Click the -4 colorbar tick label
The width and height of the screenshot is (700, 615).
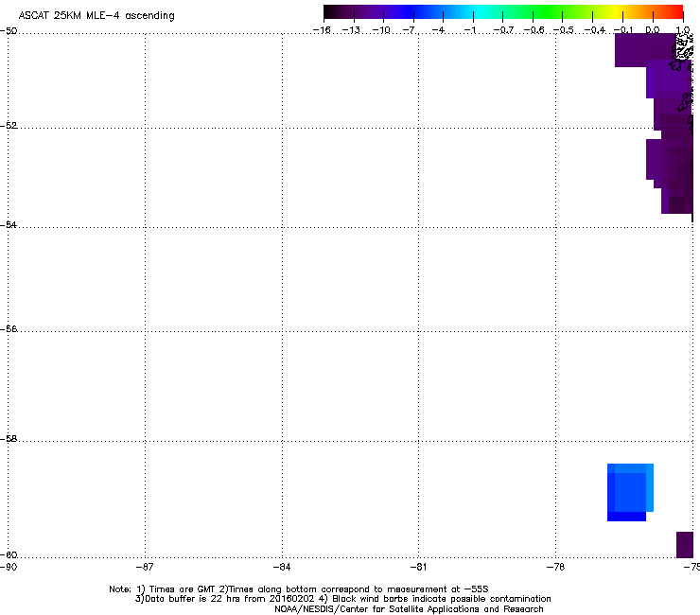click(x=438, y=30)
